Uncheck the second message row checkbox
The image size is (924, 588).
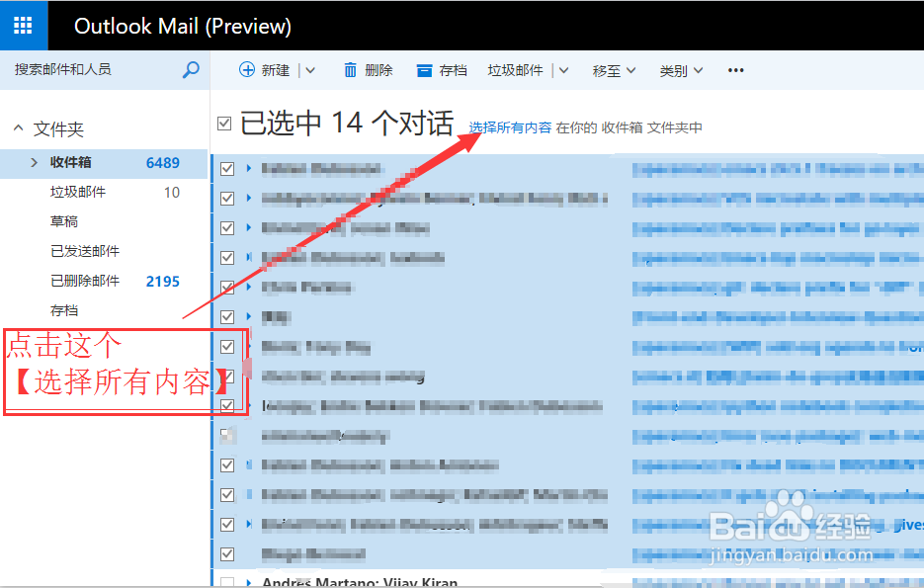227,199
